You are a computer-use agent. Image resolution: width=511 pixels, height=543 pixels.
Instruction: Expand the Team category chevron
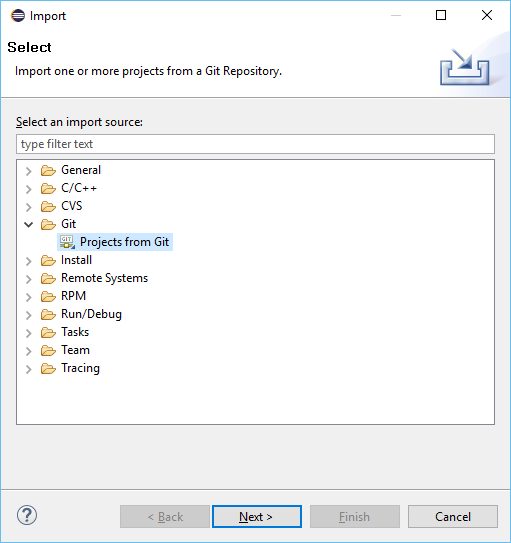(28, 351)
